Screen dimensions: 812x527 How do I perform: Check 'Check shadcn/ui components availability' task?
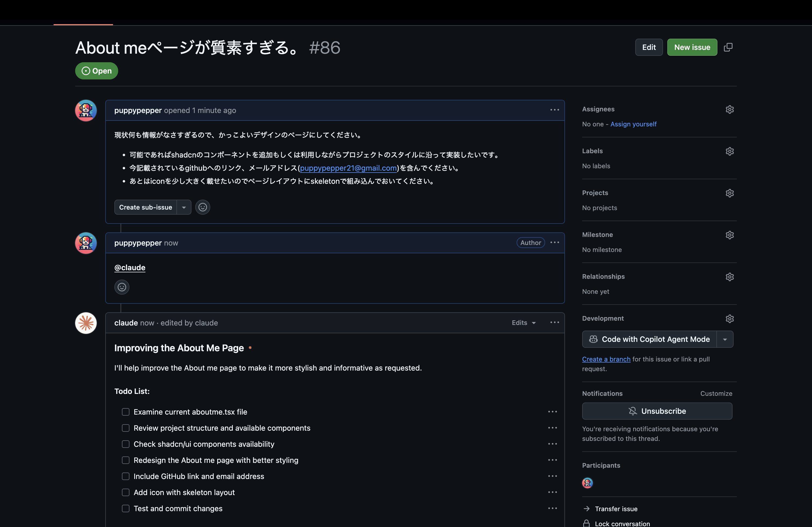pyautogui.click(x=126, y=444)
